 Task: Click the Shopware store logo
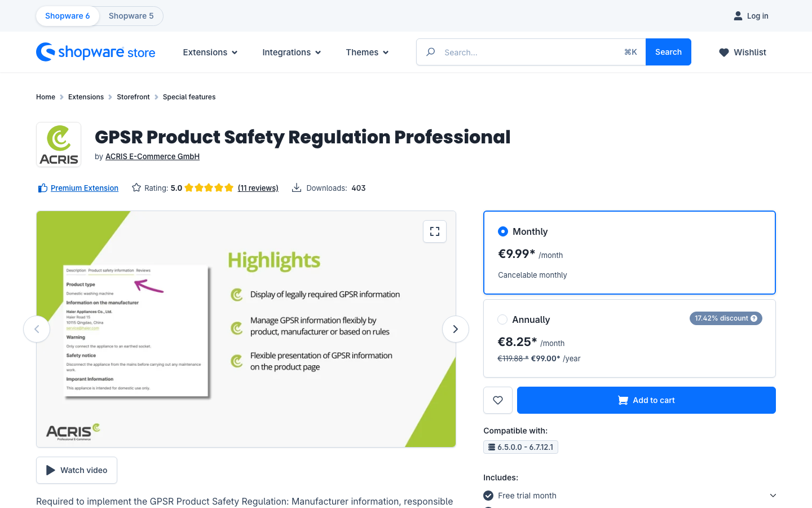click(96, 52)
